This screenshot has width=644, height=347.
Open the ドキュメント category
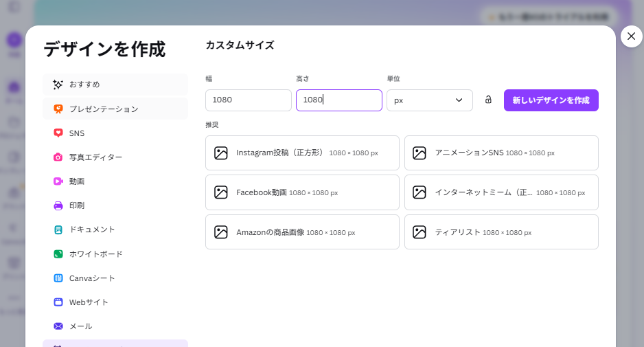pos(92,230)
